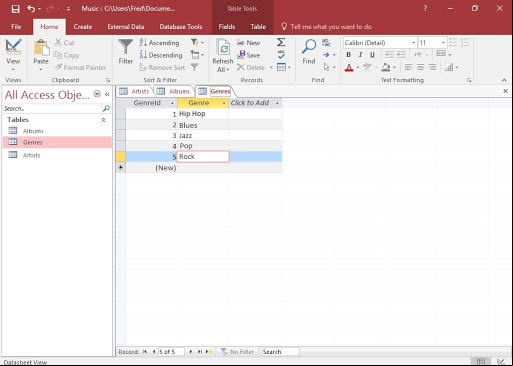Switch to External Data tab
The height and width of the screenshot is (366, 513).
[126, 27]
